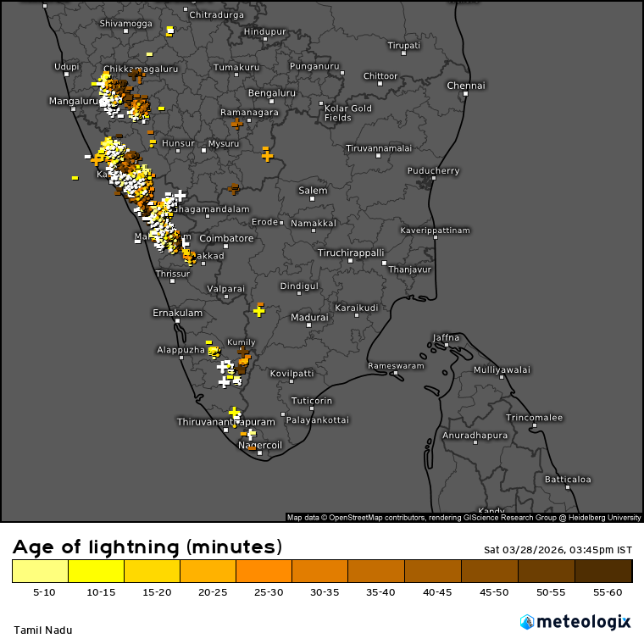Screen dimensions: 644x644
Task: Click the Chitradurga city label
Action: 216,15
